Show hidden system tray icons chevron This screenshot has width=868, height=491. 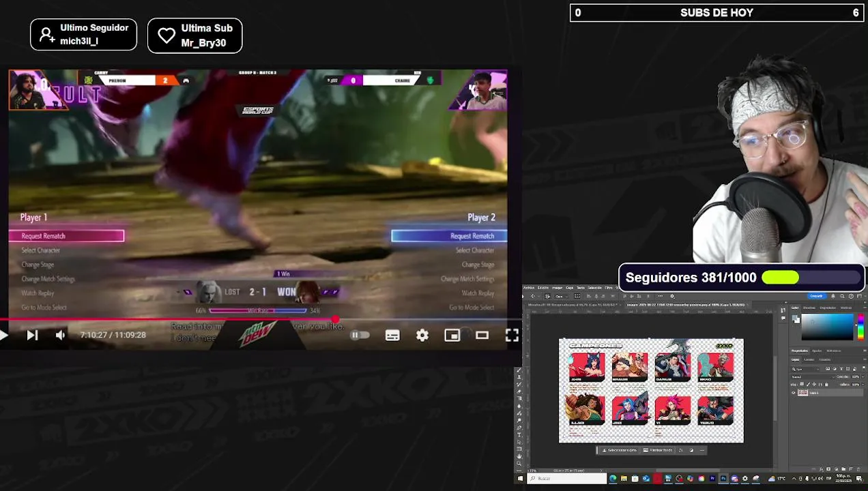(x=794, y=479)
